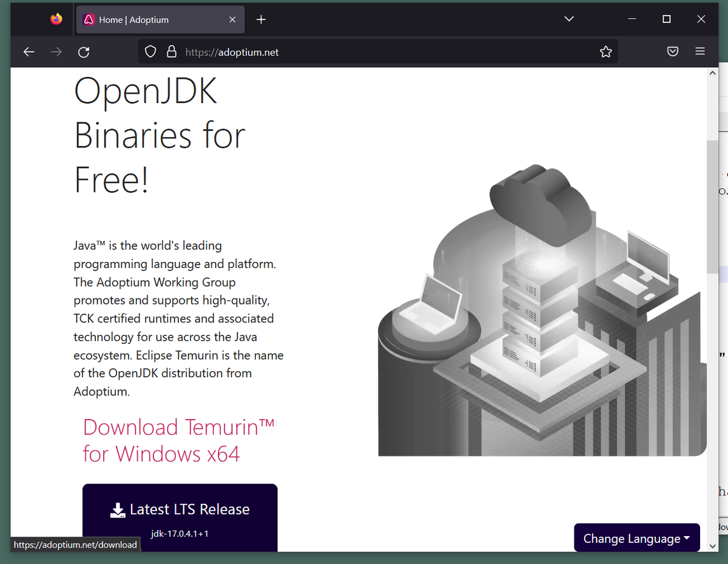Viewport: 728px width, 564px height.
Task: Close the Home | Adoptium tab
Action: click(x=232, y=19)
